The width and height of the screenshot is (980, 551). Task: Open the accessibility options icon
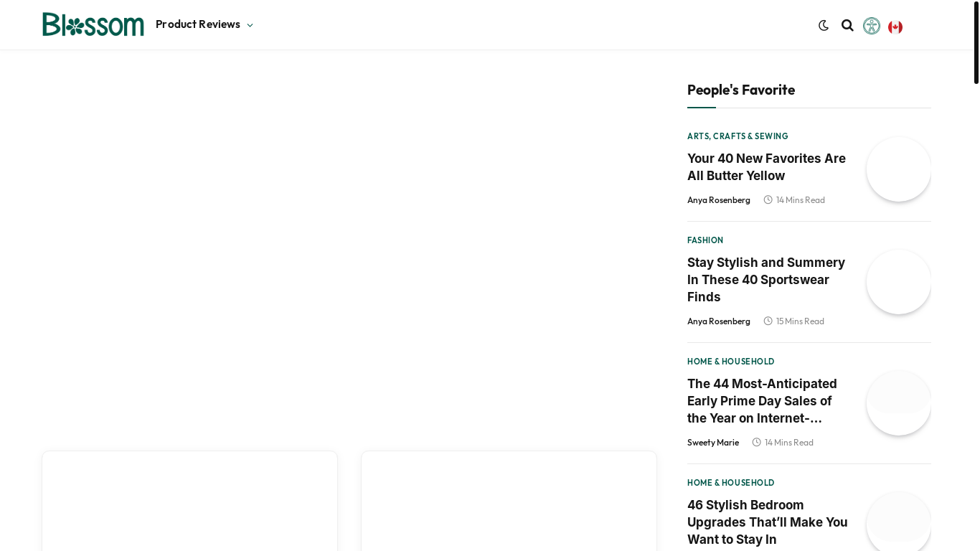pos(872,26)
